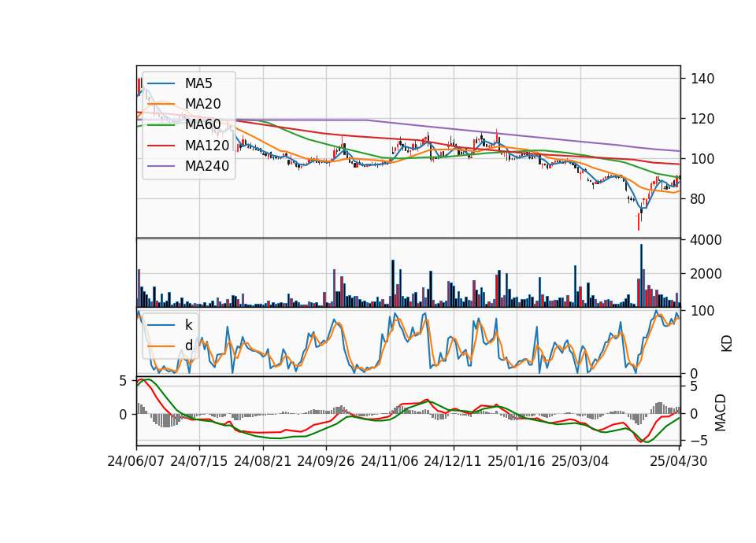Click the 24/11/06 date axis label
Viewport: 756px width, 543px height.
point(390,461)
